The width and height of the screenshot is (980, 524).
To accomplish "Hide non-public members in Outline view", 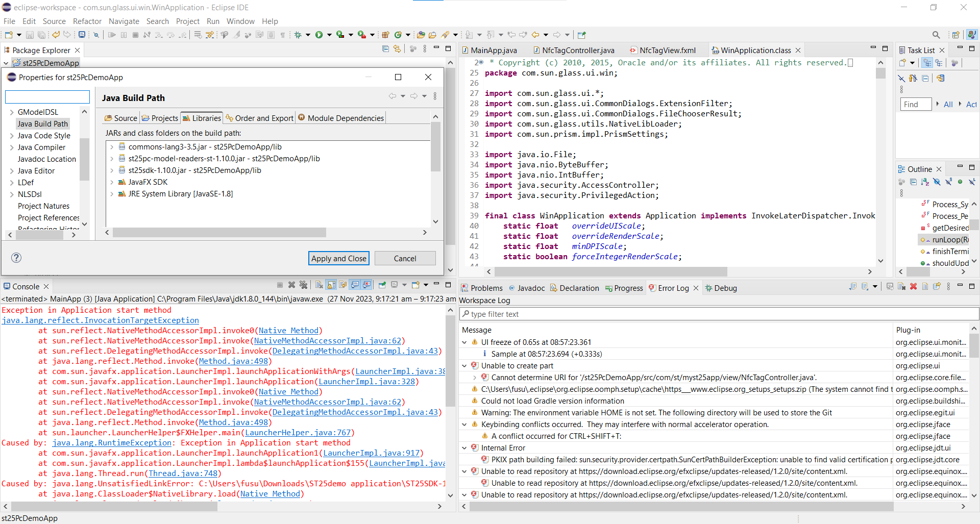I will [960, 182].
